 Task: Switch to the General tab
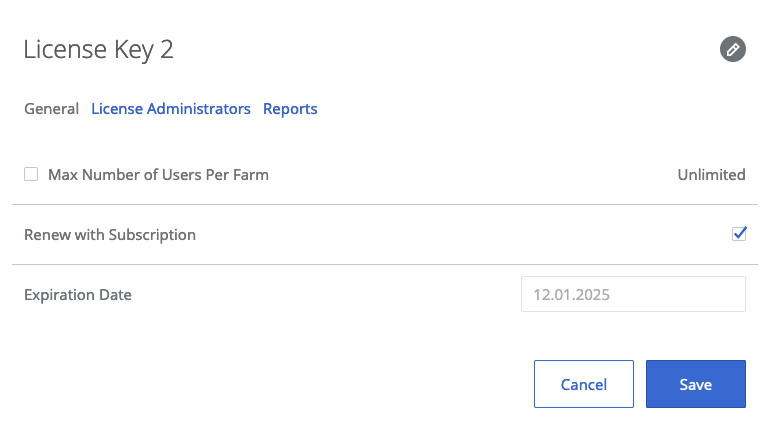coord(51,109)
